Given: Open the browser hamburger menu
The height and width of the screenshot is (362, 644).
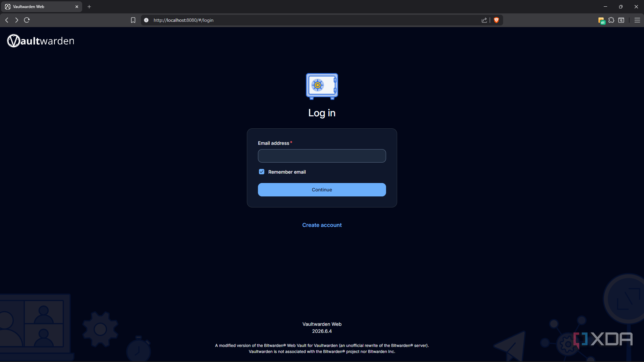Looking at the screenshot, I should coord(637,20).
